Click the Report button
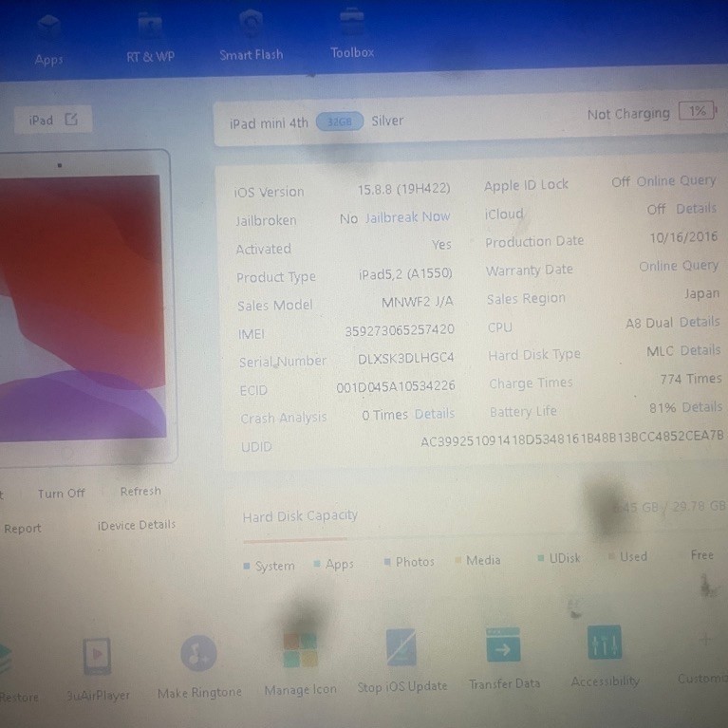This screenshot has height=728, width=728. pos(22,528)
